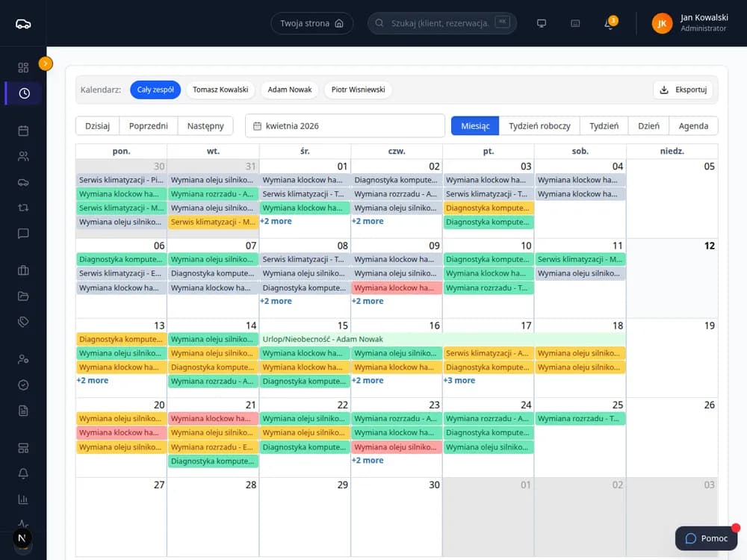
Task: Click the N avatar badge in sidebar
Action: (22, 538)
